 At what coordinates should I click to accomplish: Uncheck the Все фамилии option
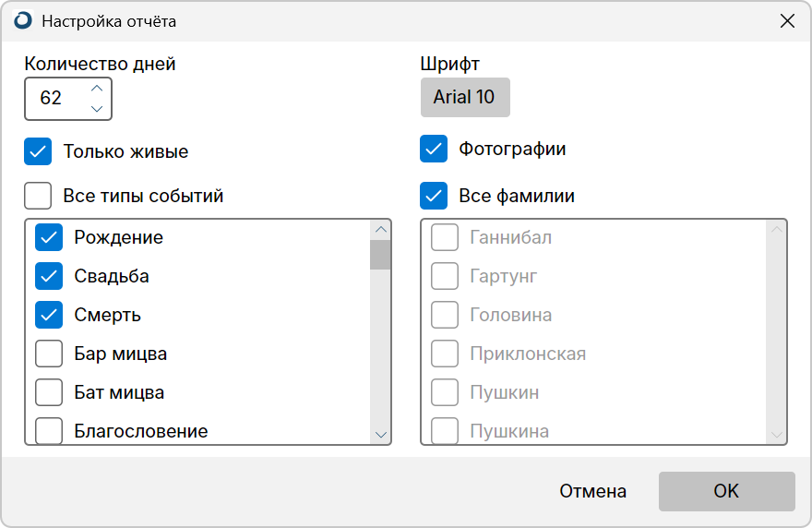click(434, 196)
